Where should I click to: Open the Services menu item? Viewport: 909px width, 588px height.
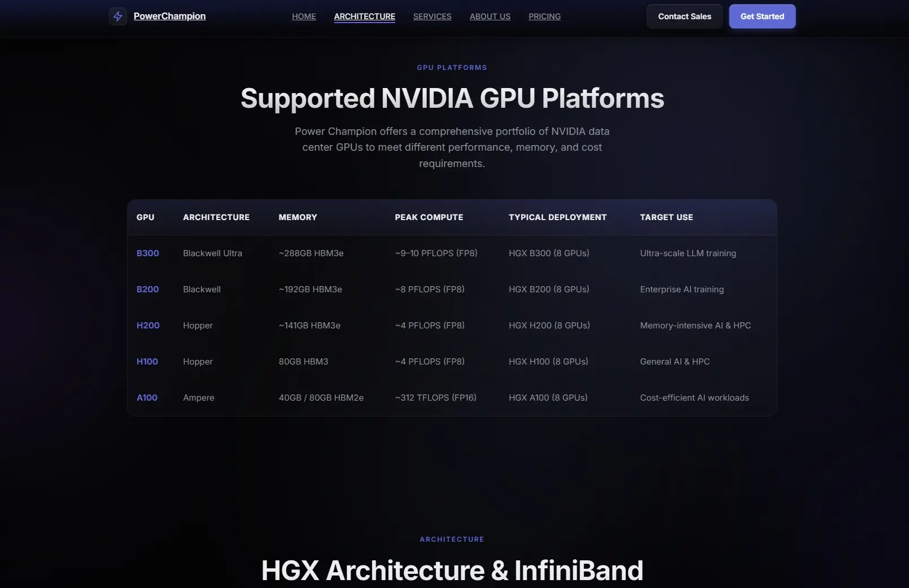coord(432,16)
